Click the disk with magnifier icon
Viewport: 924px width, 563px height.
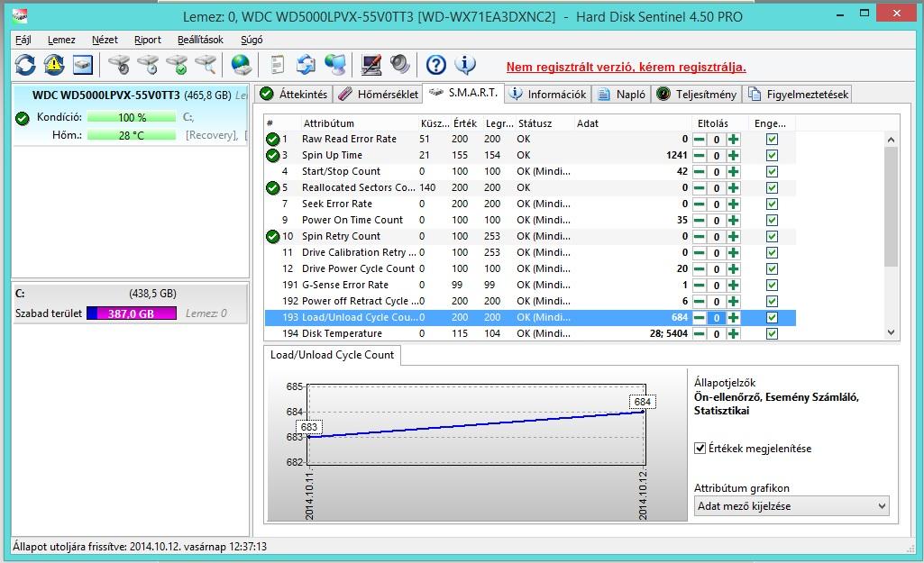tap(206, 64)
